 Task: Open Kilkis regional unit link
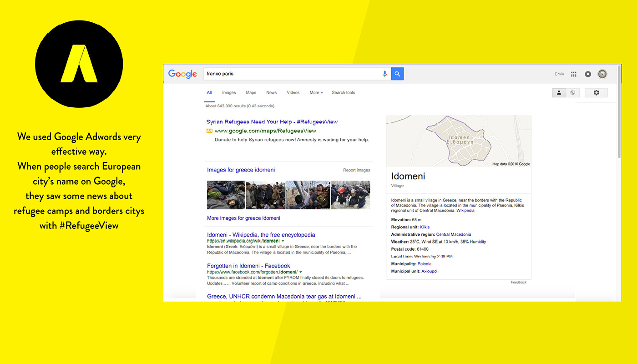pyautogui.click(x=425, y=227)
